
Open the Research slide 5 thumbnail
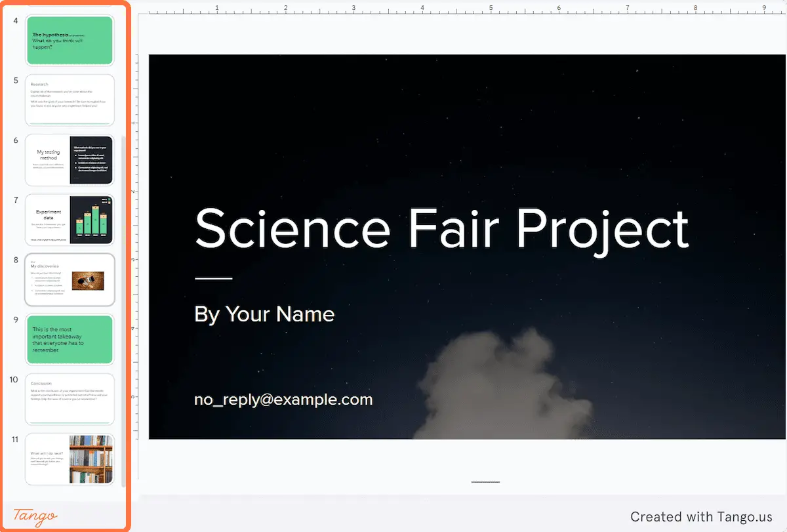click(x=70, y=100)
